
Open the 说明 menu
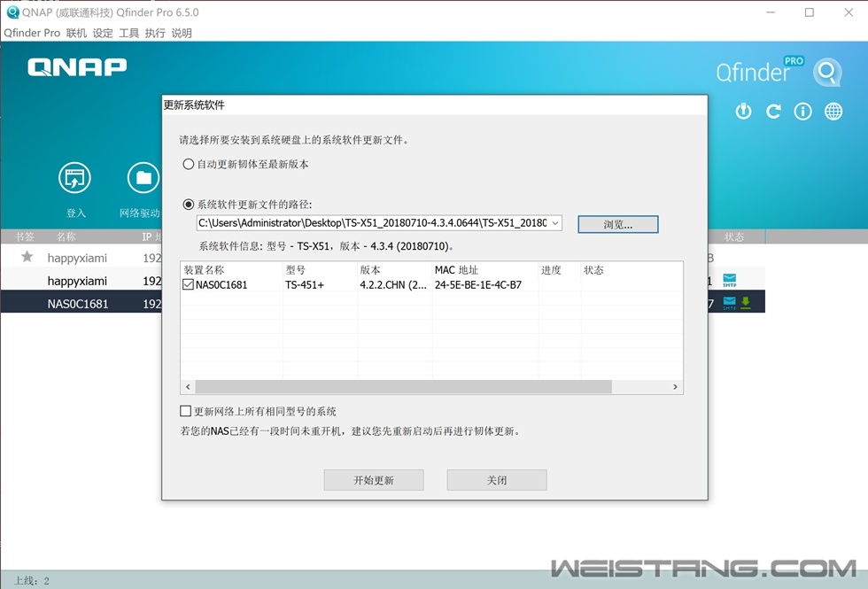click(x=182, y=33)
